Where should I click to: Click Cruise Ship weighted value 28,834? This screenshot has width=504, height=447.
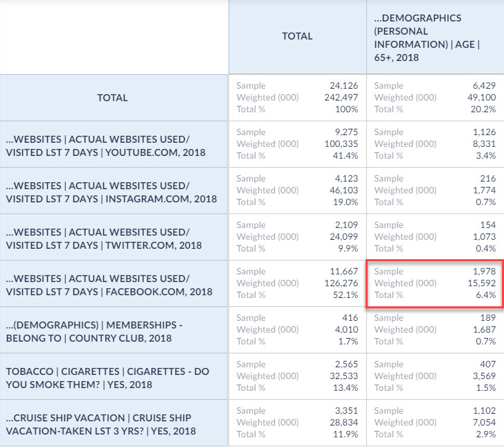(x=343, y=422)
